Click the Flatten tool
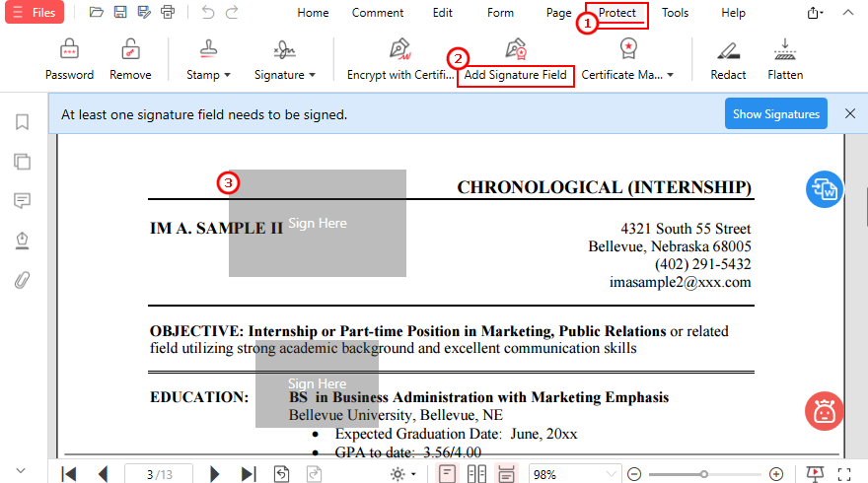868x483 pixels. click(x=785, y=60)
